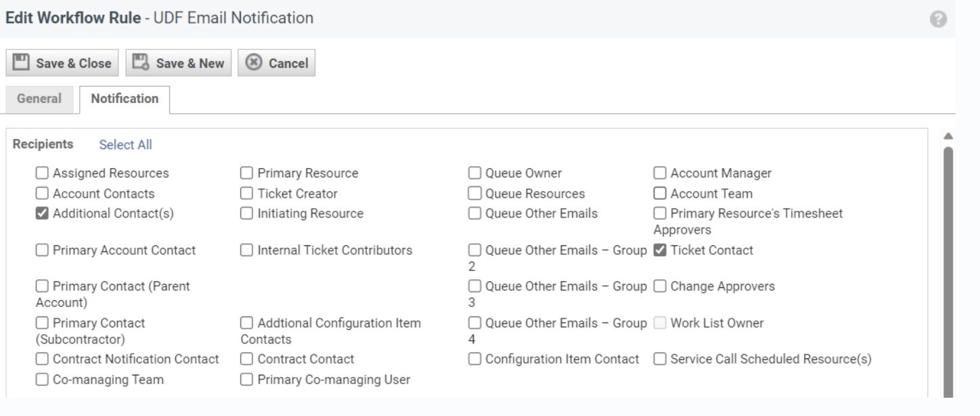This screenshot has height=416, width=980.
Task: Click the Select All recipients link
Action: [125, 144]
